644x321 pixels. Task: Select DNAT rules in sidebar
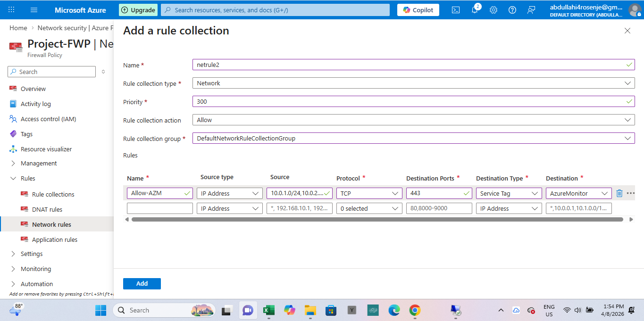[47, 210]
